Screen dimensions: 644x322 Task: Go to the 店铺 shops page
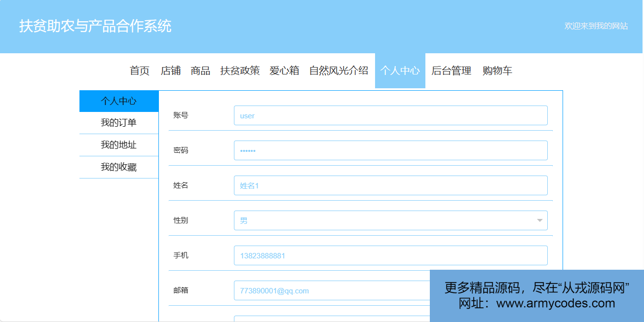tap(171, 71)
